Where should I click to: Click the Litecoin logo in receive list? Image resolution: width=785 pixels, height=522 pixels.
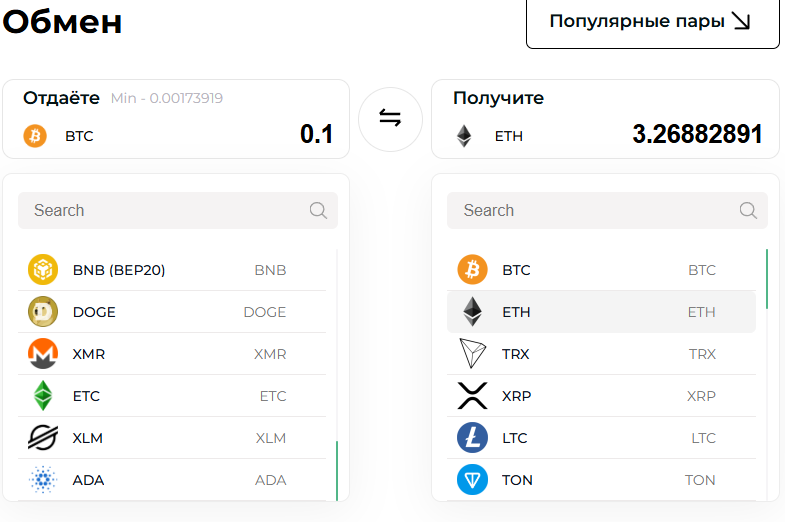pos(472,438)
